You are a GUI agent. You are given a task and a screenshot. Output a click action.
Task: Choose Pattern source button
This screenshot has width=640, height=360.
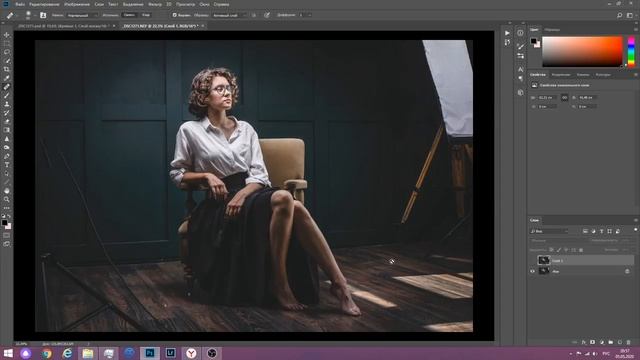point(146,15)
